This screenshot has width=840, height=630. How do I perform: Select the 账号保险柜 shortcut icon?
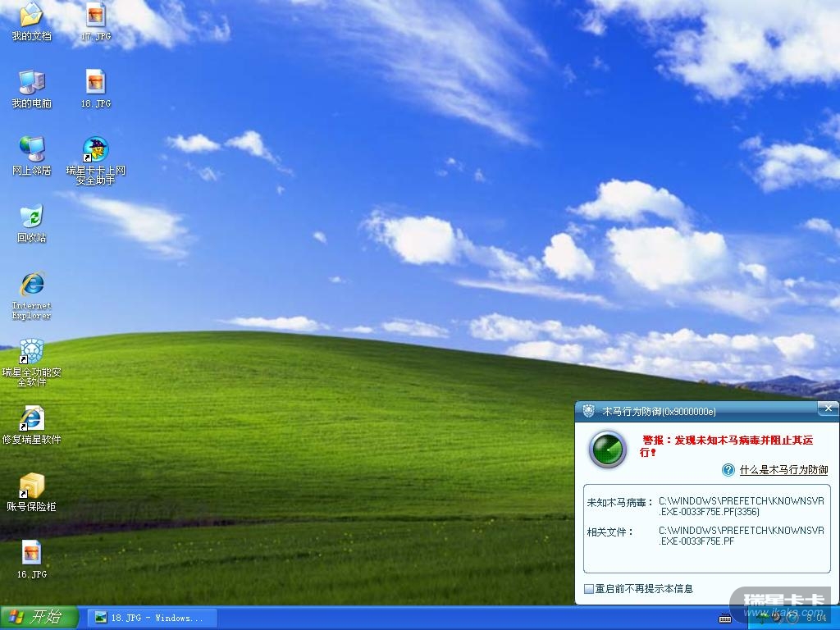click(x=32, y=492)
